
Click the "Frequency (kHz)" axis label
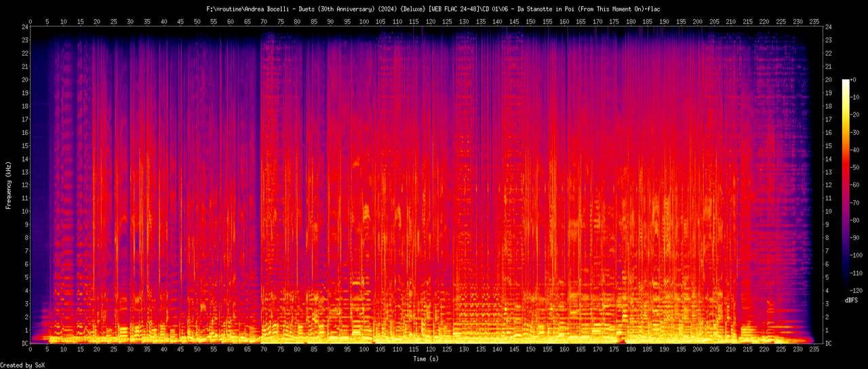9,185
